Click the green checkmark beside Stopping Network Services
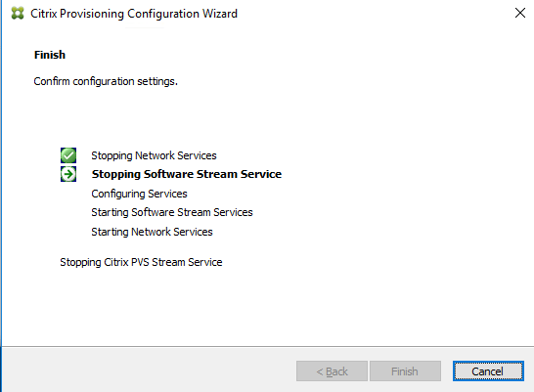The width and height of the screenshot is (534, 392). [x=68, y=155]
